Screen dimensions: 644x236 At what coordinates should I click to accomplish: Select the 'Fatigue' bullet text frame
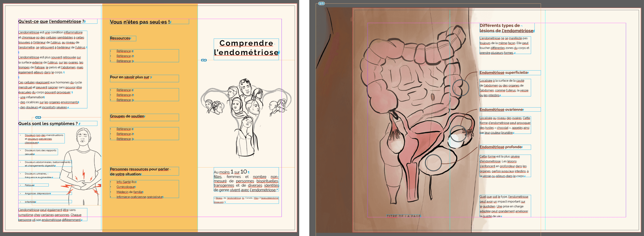pos(30,185)
